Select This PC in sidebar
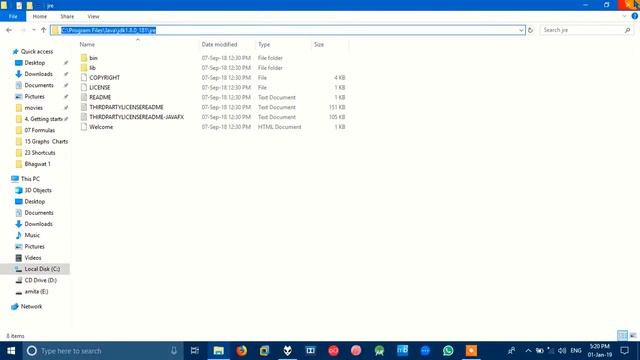640x360 pixels. [x=30, y=179]
